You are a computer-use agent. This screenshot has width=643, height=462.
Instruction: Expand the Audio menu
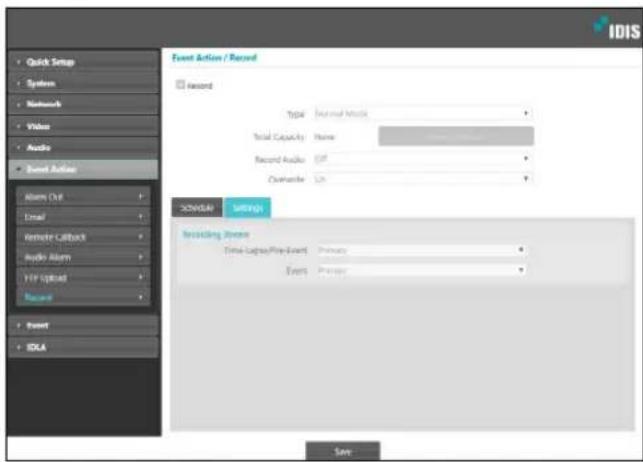[84, 148]
